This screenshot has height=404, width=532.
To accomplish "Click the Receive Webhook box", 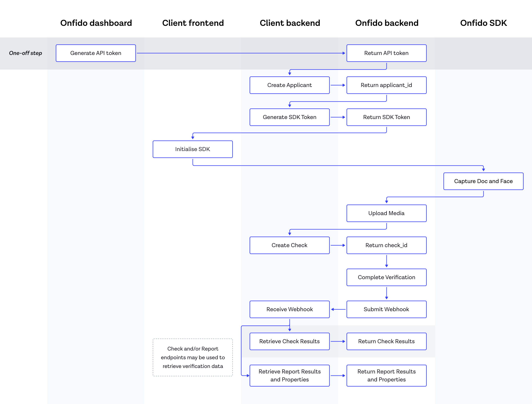I will tap(289, 309).
